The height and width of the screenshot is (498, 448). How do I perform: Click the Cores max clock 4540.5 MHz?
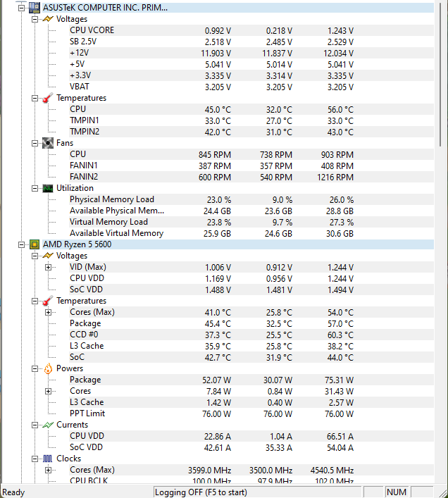332,471
